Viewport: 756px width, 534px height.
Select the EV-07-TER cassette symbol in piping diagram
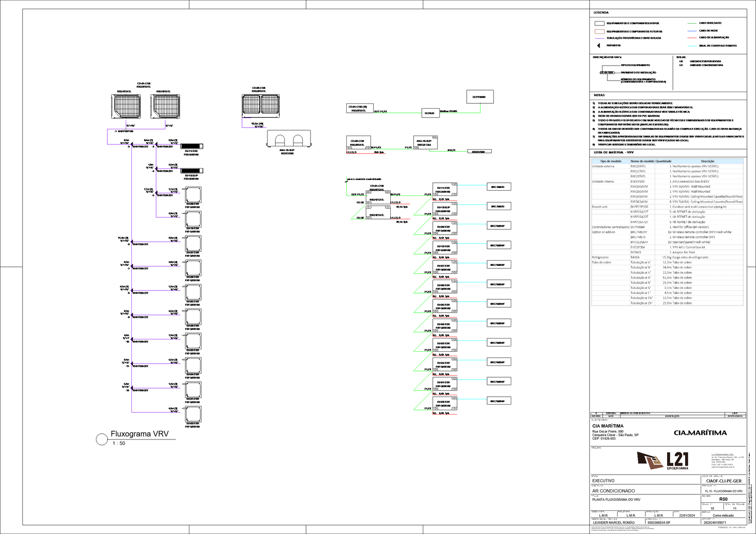(x=193, y=244)
